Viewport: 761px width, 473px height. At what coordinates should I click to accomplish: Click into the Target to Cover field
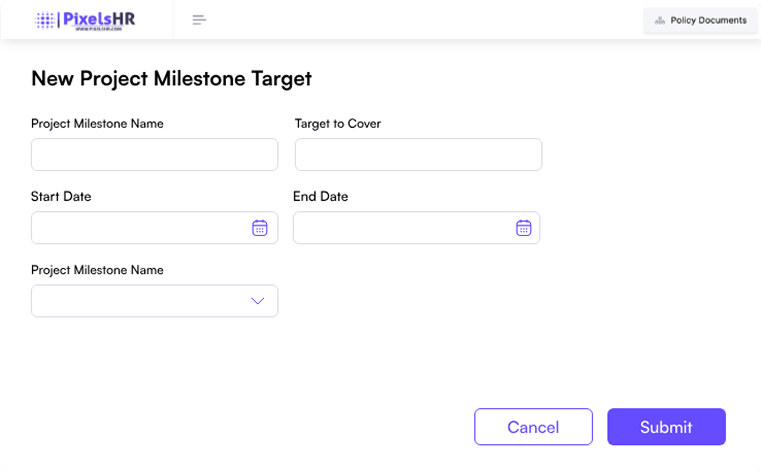click(418, 155)
